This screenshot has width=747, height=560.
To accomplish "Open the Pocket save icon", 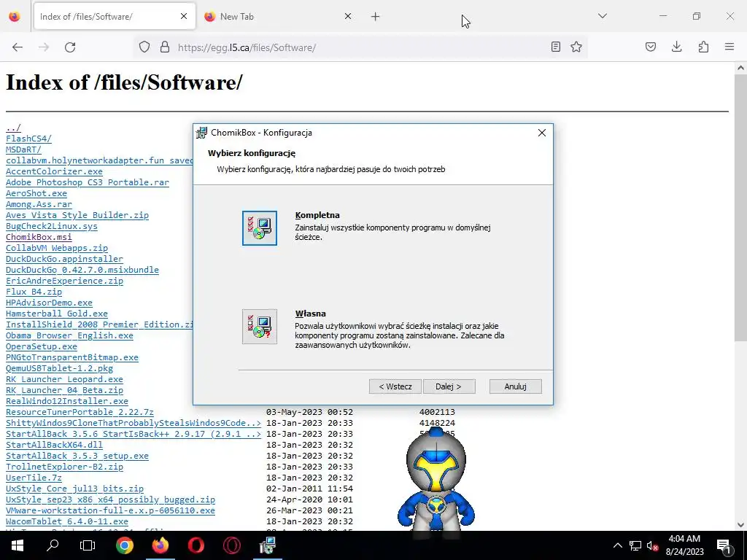I will (x=651, y=47).
